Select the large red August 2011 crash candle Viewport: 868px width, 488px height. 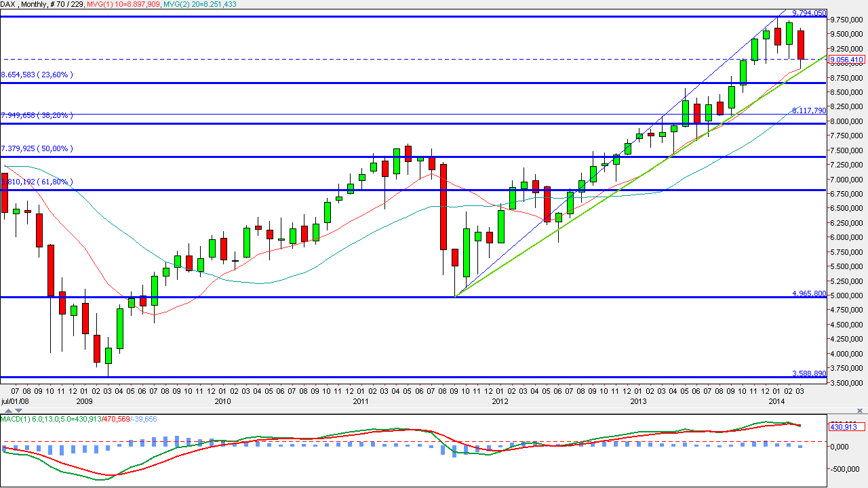coord(443,207)
